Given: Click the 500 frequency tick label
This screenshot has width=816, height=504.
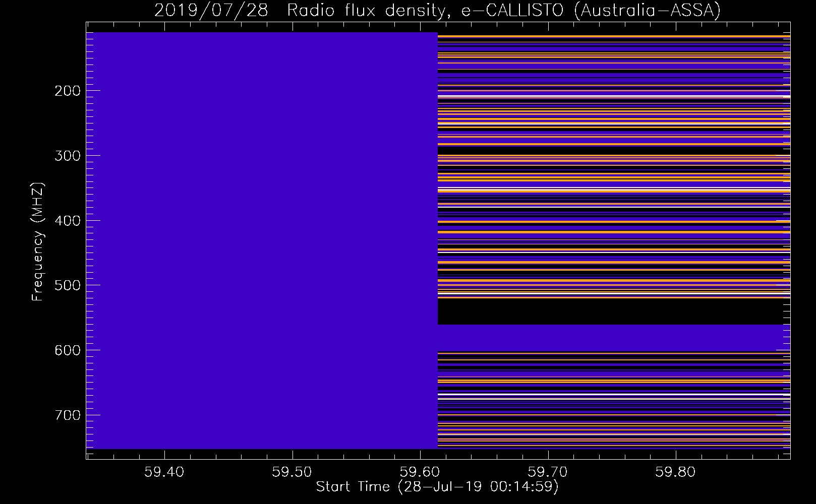Looking at the screenshot, I should [68, 285].
